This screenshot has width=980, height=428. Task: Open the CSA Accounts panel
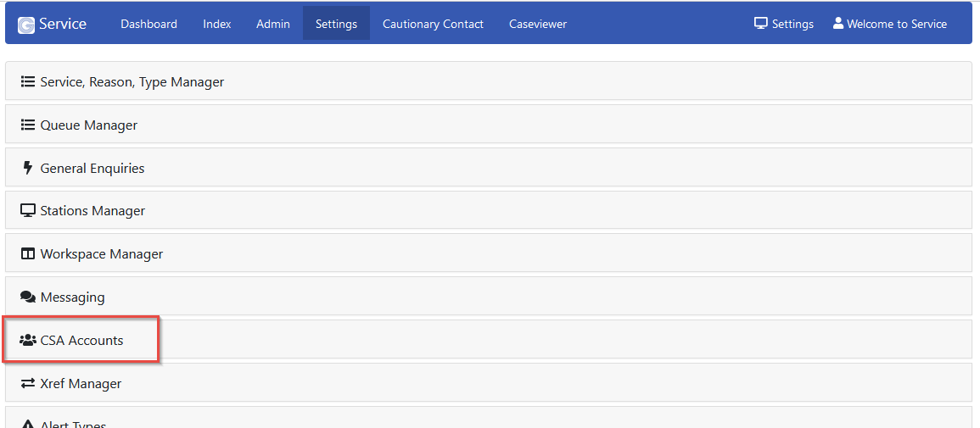point(82,341)
